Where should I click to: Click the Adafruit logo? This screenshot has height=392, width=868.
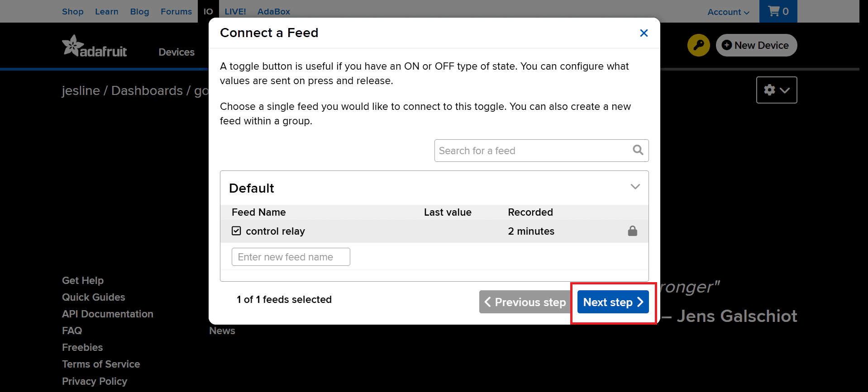(x=95, y=46)
